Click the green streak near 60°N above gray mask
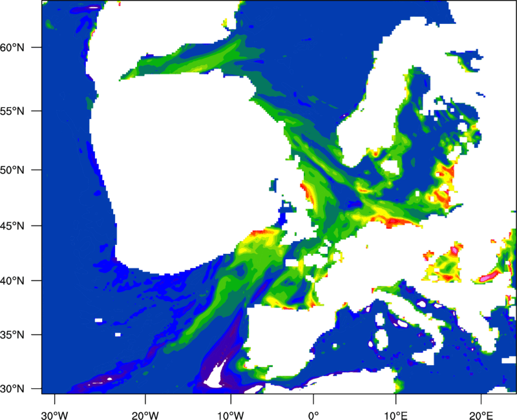This screenshot has height=420, width=517. pos(194,60)
